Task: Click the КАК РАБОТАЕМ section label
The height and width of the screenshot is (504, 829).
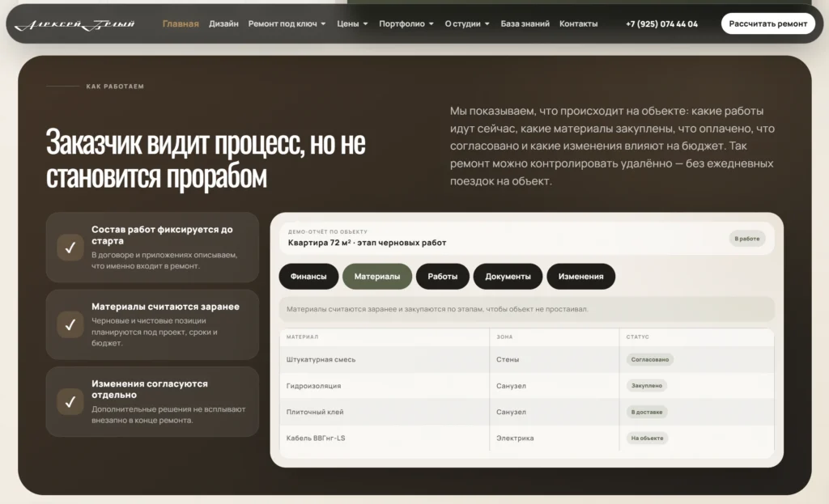Action: 115,86
